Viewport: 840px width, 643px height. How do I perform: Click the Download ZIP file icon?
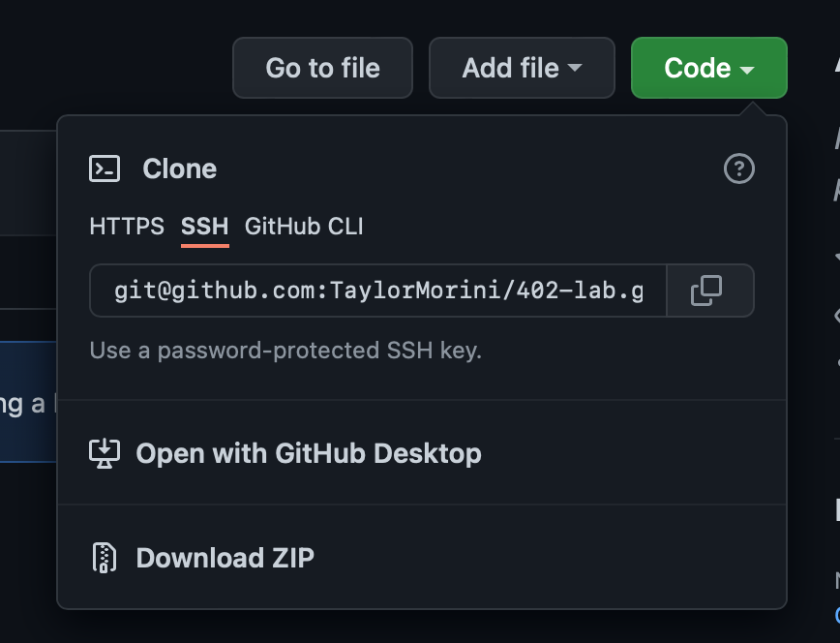pyautogui.click(x=104, y=558)
